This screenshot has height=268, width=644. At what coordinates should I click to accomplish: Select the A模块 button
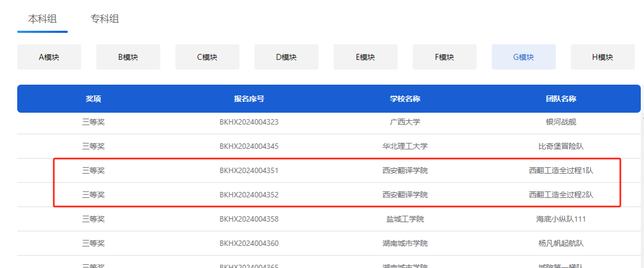(x=49, y=57)
